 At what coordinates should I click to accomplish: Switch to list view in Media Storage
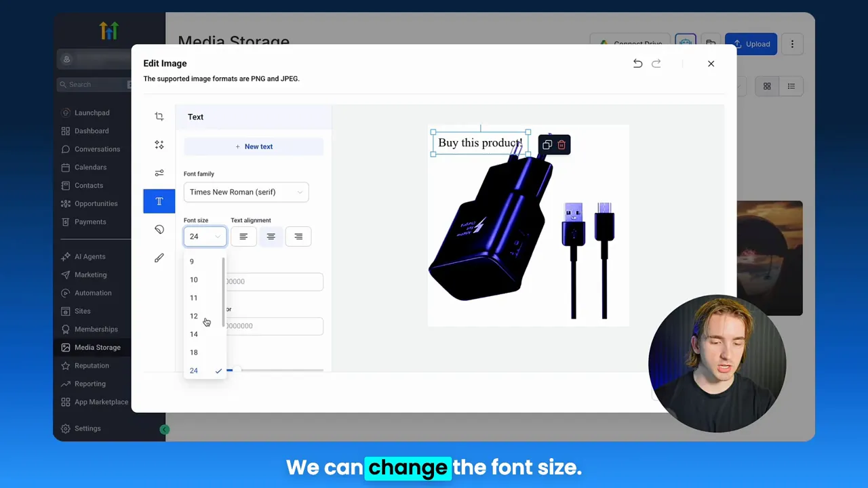(x=791, y=87)
